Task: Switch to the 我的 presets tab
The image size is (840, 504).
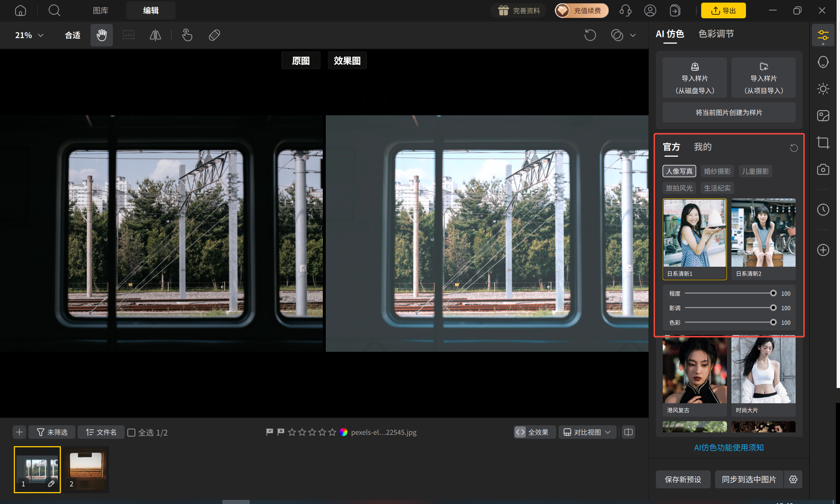Action: click(x=703, y=147)
